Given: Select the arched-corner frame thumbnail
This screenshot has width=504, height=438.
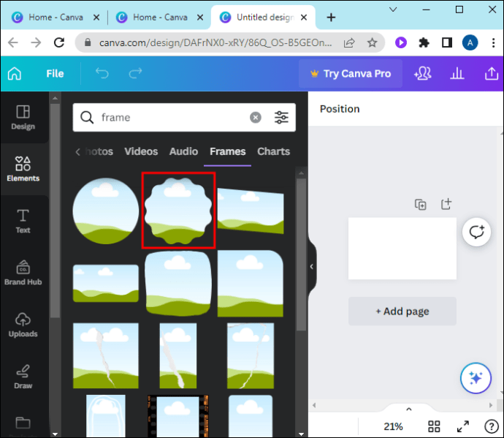Looking at the screenshot, I should tap(251, 284).
